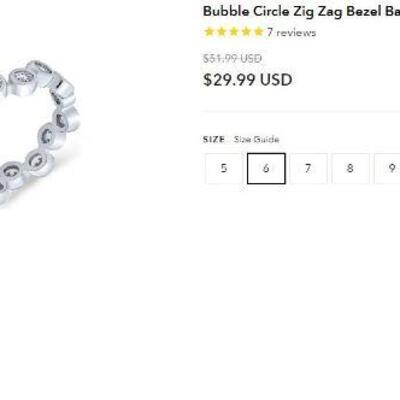400x400 pixels.
Task: Select ring size 5
Action: (x=224, y=168)
